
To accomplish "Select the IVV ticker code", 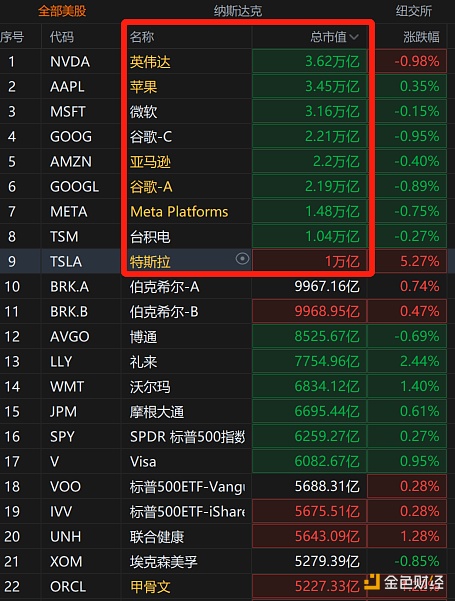I will pyautogui.click(x=61, y=511).
